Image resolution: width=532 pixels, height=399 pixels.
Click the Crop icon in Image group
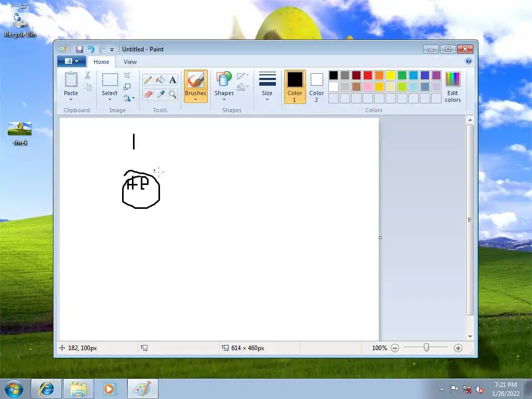[127, 75]
